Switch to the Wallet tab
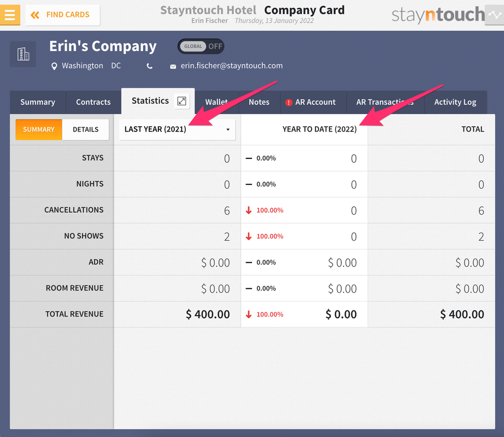The width and height of the screenshot is (504, 437). (x=216, y=103)
